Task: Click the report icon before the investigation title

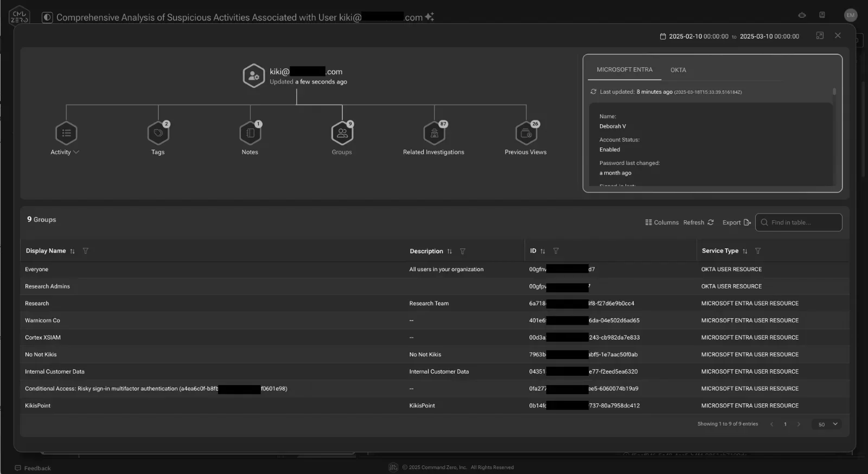Action: (x=47, y=17)
